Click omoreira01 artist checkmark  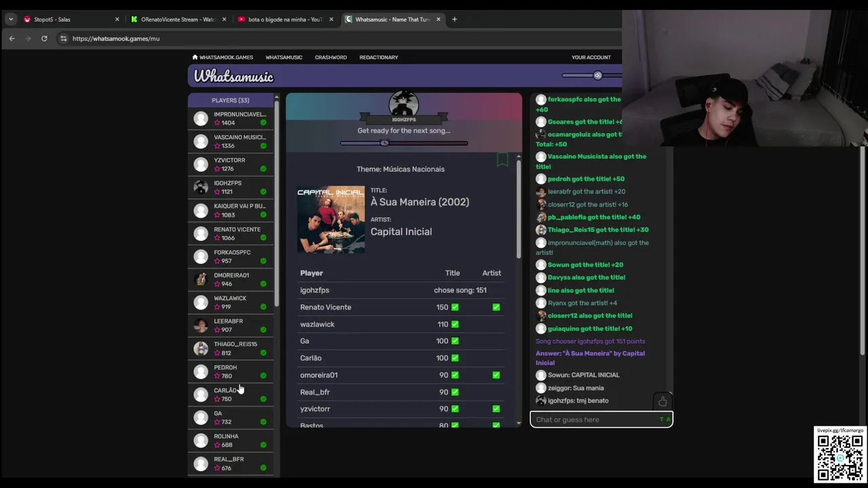496,375
